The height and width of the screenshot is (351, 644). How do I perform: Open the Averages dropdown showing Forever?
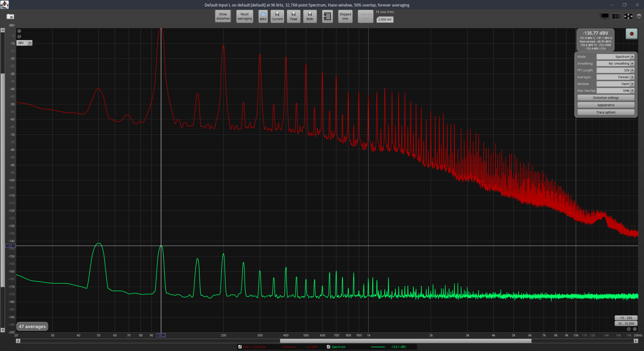(615, 77)
